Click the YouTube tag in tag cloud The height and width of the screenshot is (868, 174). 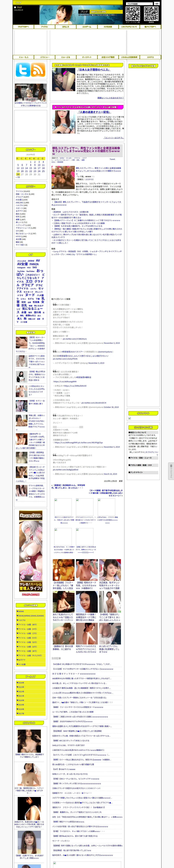point(21,271)
